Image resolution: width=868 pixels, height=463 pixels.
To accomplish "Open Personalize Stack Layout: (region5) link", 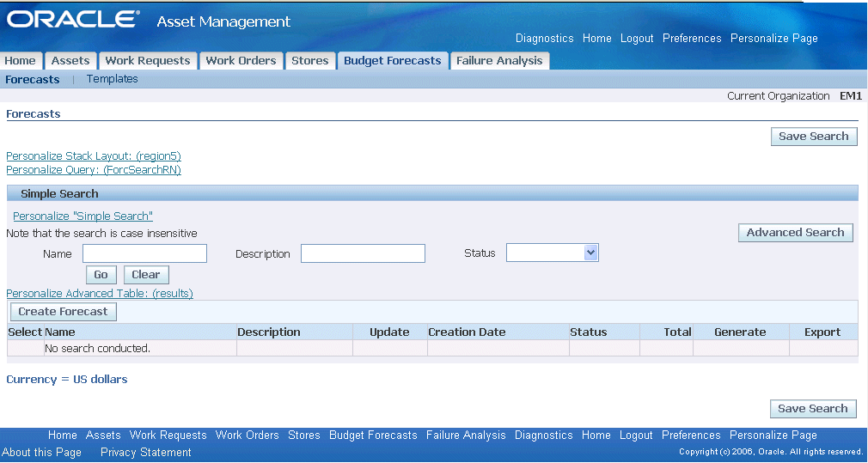I will tap(94, 156).
